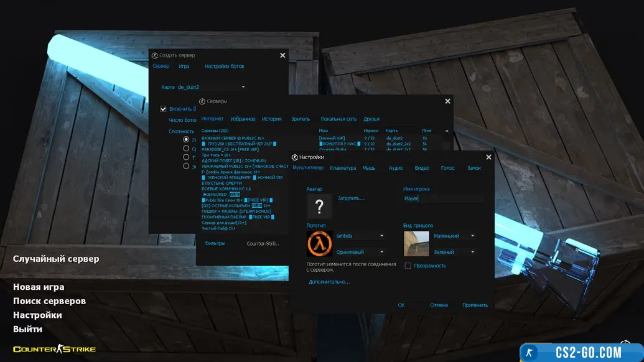Click the question-mark avatar placeholder
The width and height of the screenshot is (644, 362).
pyautogui.click(x=319, y=207)
